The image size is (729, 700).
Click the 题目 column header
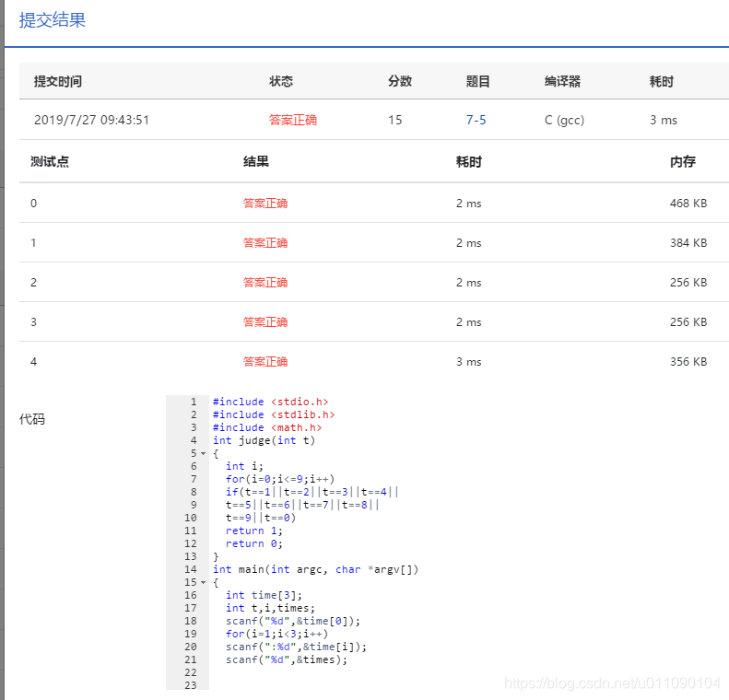(478, 81)
